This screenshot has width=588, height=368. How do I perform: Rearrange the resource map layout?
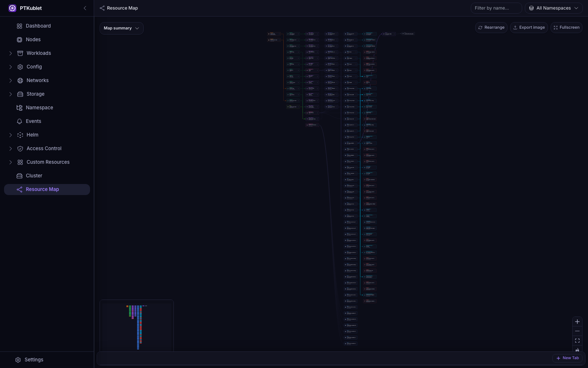pos(491,28)
